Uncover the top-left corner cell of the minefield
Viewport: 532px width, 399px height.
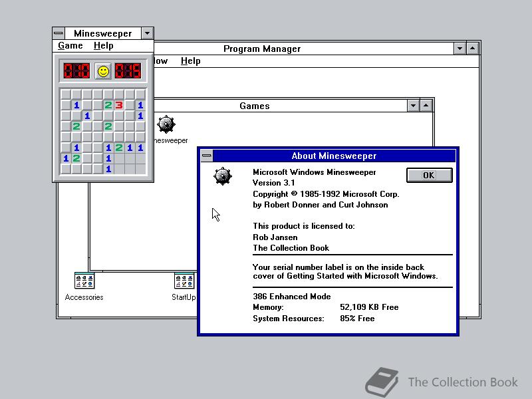(x=66, y=94)
